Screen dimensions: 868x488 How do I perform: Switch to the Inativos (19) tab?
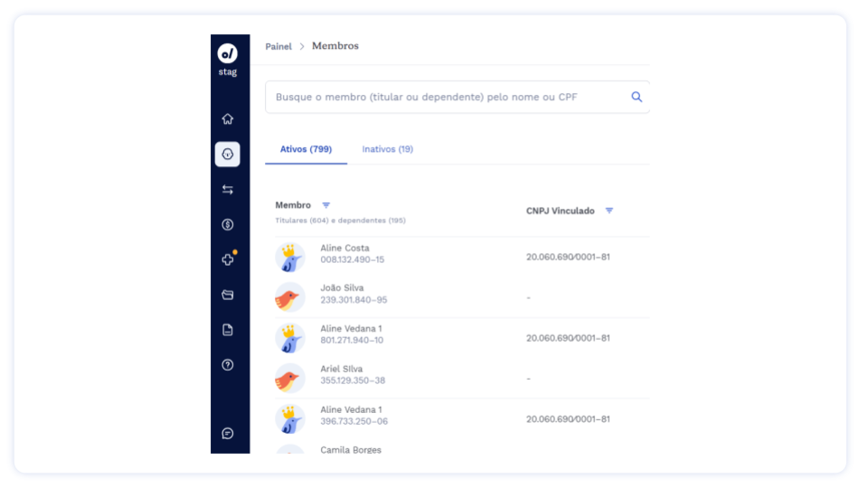(x=388, y=149)
